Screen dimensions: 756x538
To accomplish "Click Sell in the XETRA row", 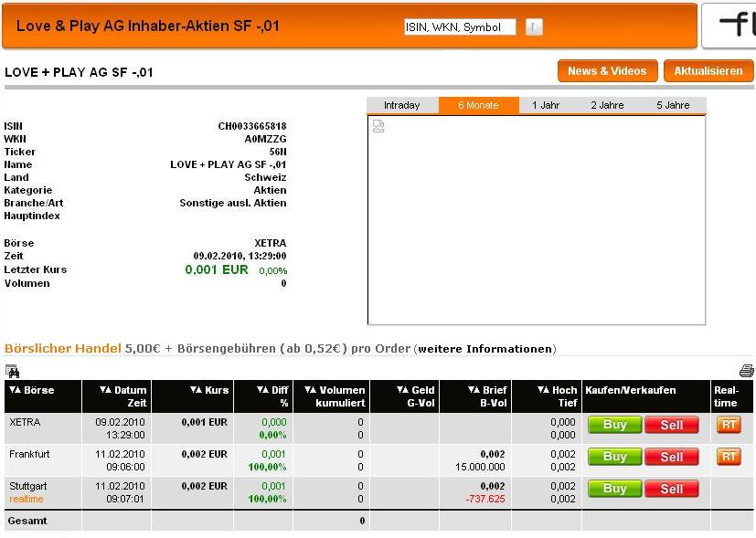I will (x=672, y=425).
